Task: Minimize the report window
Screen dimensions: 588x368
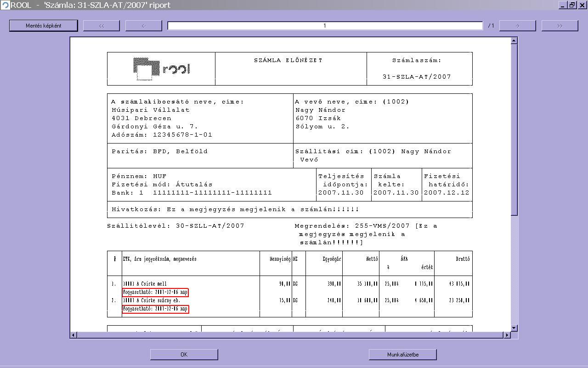Action: click(x=563, y=5)
